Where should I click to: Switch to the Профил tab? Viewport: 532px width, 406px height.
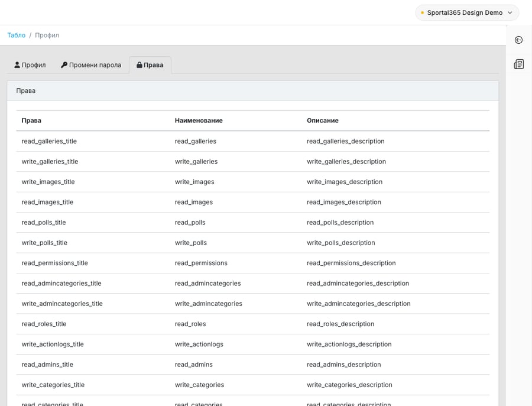point(30,65)
